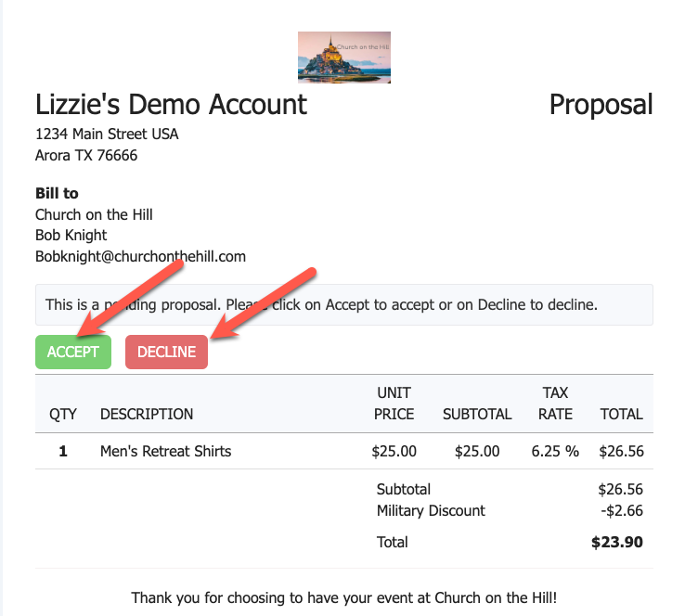Click the TAX RATE column header

click(555, 404)
